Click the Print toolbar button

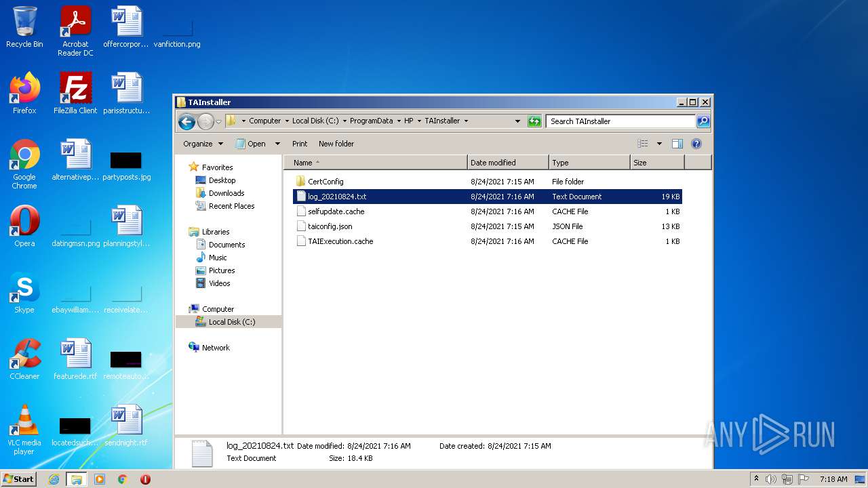point(300,144)
